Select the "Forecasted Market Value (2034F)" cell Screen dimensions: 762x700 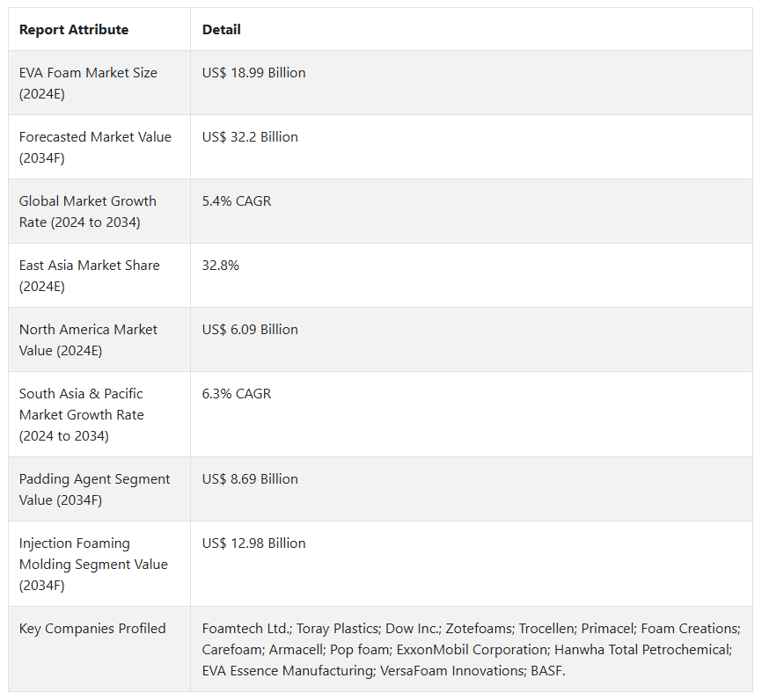coord(95,147)
